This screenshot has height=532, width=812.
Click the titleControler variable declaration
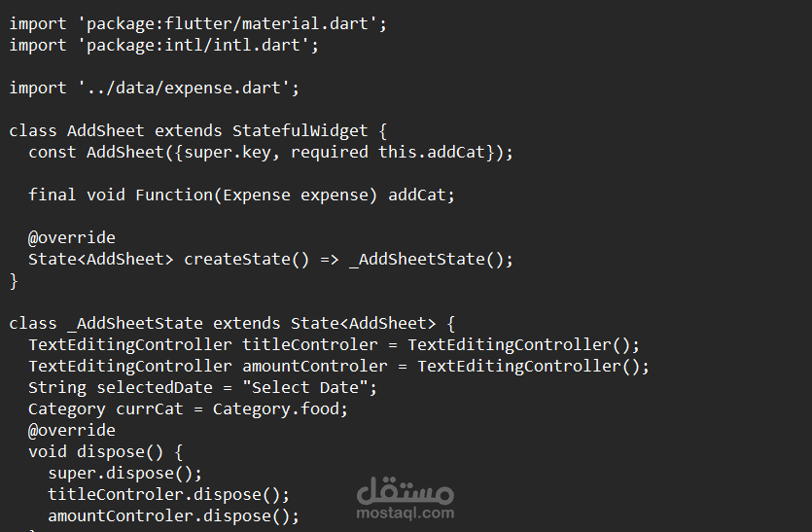310,344
